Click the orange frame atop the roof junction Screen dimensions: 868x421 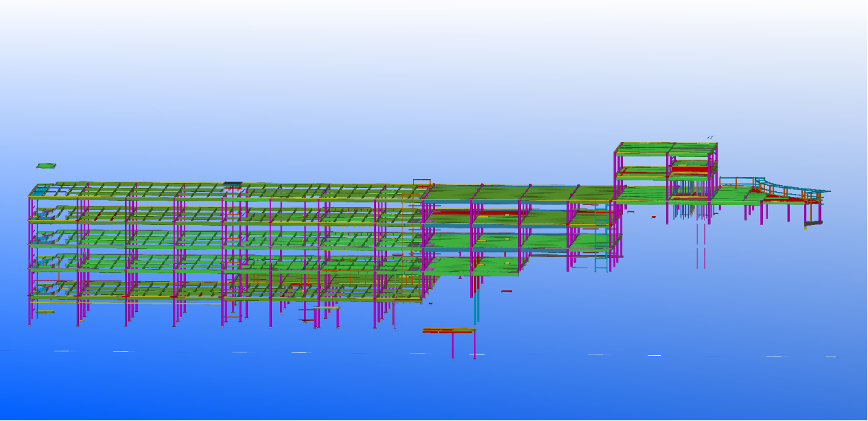coord(421,182)
